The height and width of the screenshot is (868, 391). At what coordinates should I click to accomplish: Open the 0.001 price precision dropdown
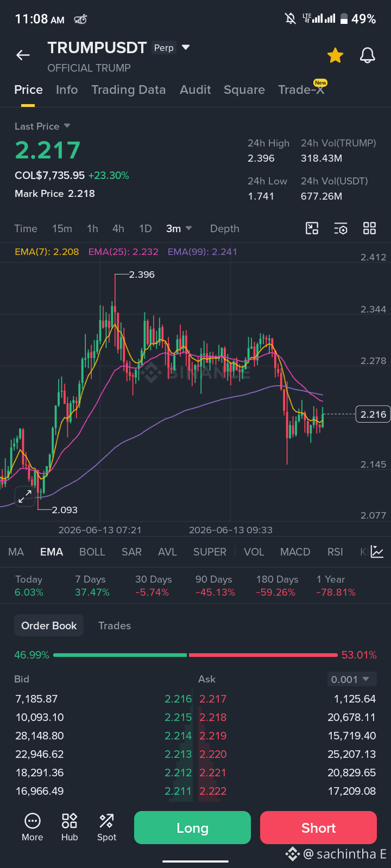pyautogui.click(x=352, y=679)
